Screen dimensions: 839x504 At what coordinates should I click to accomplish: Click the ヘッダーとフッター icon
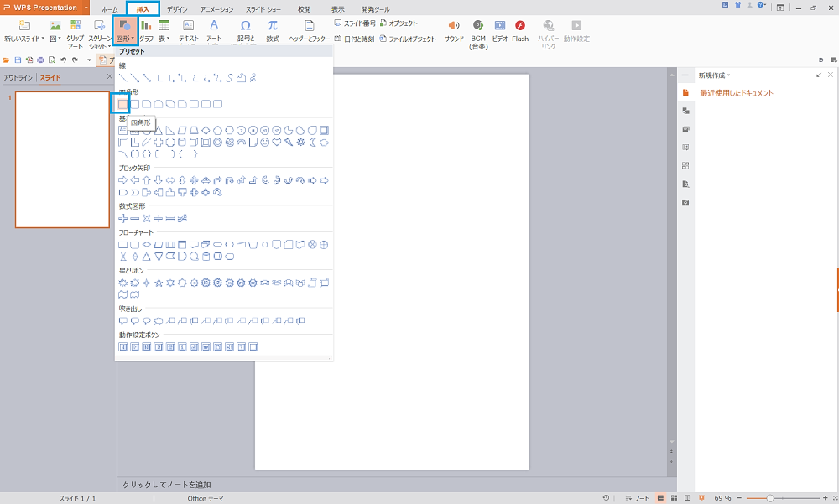click(310, 31)
